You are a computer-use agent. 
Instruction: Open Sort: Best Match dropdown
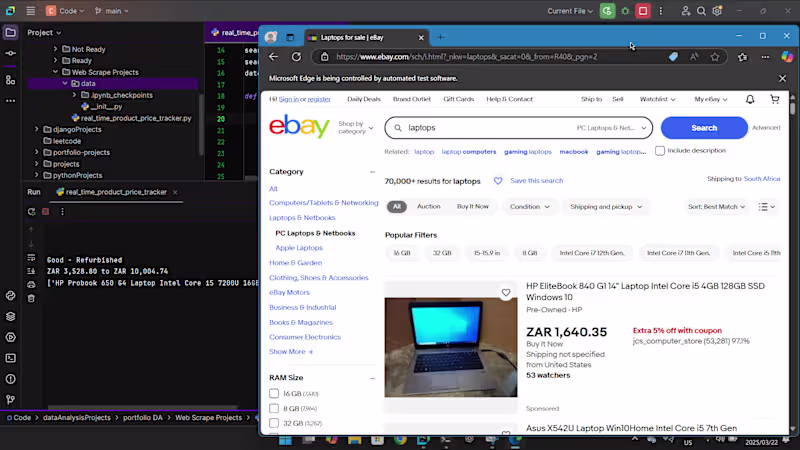[716, 207]
